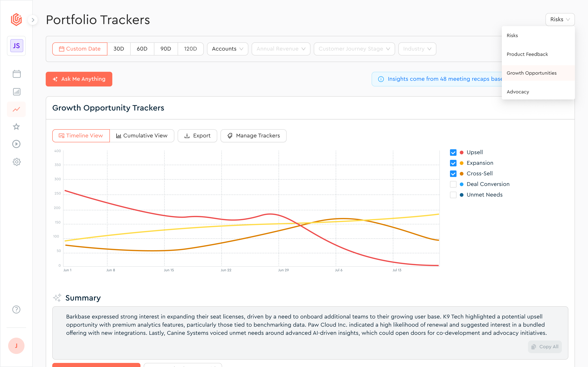Open the Industry filter dropdown
The image size is (588, 367).
coord(417,49)
